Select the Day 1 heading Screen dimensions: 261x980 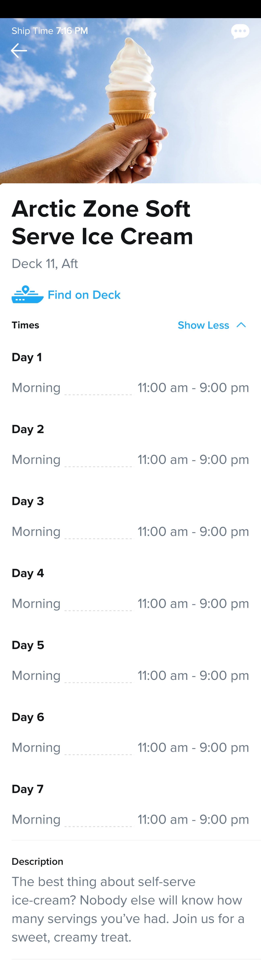coord(27,357)
